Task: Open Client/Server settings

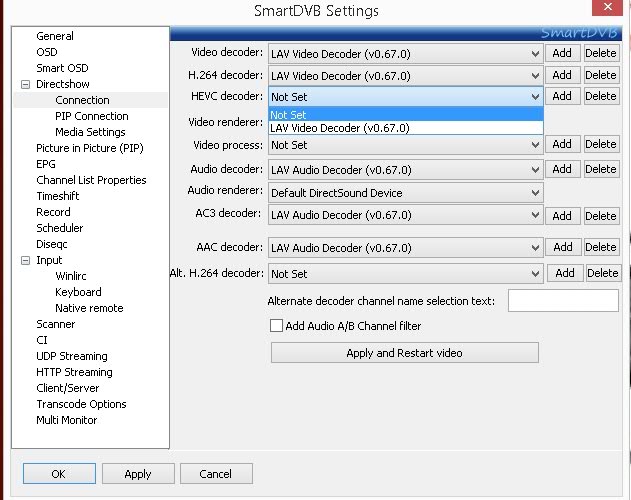Action: [68, 388]
